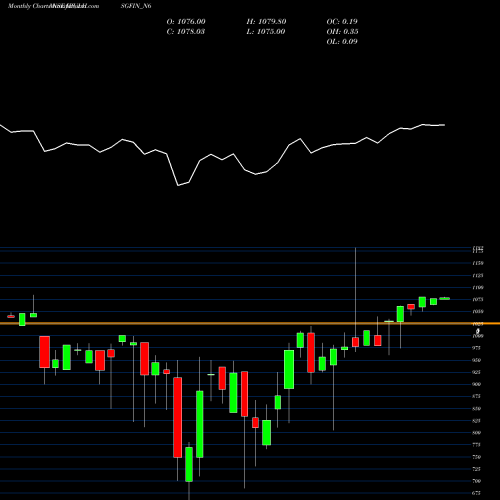Click the 1150 price axis label
Image resolution: width=500 pixels, height=500 pixels.
click(x=478, y=263)
